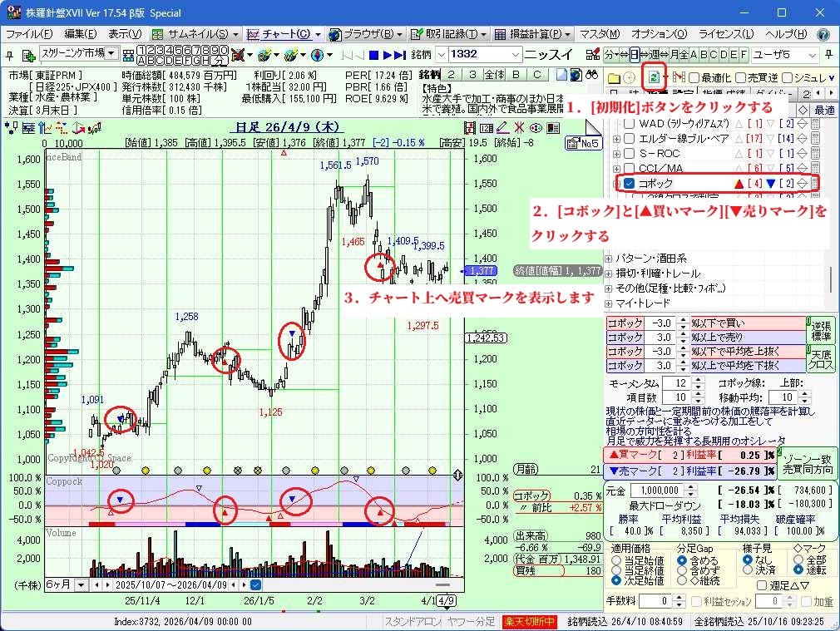Screen dimensions: 840x631
Task: Click the yellow folder icon in right panel
Action: [x=613, y=76]
